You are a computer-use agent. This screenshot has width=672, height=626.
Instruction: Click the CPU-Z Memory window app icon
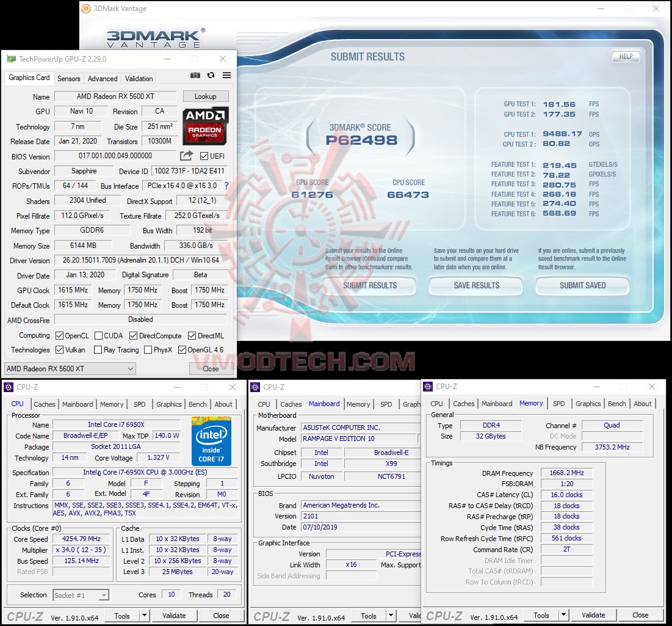pos(428,387)
